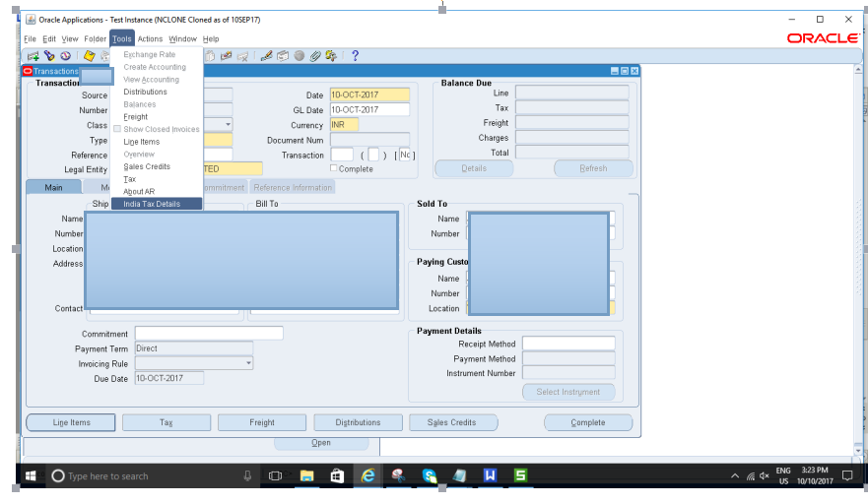Click the Edit Field pencil icon
The height and width of the screenshot is (504, 868).
pyautogui.click(x=266, y=56)
